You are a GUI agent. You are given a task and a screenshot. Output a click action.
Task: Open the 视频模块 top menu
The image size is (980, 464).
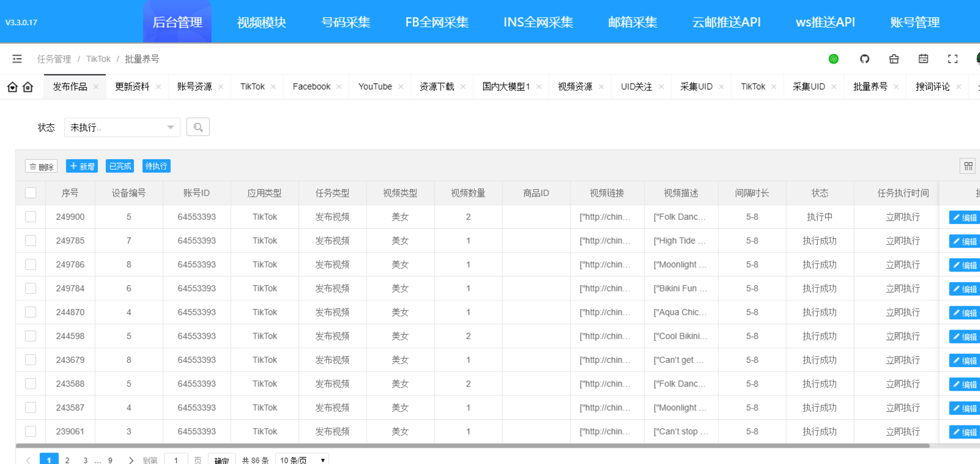[x=261, y=22]
